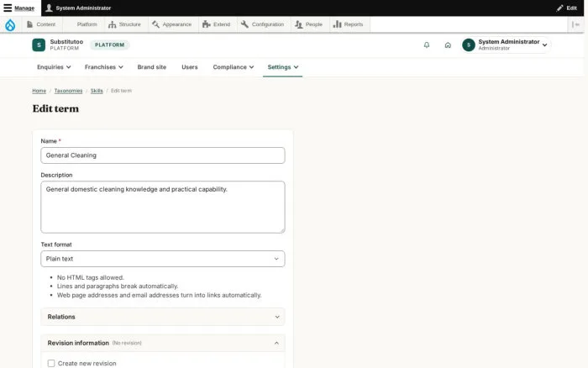Open Platform in the admin toolbar

coord(83,24)
